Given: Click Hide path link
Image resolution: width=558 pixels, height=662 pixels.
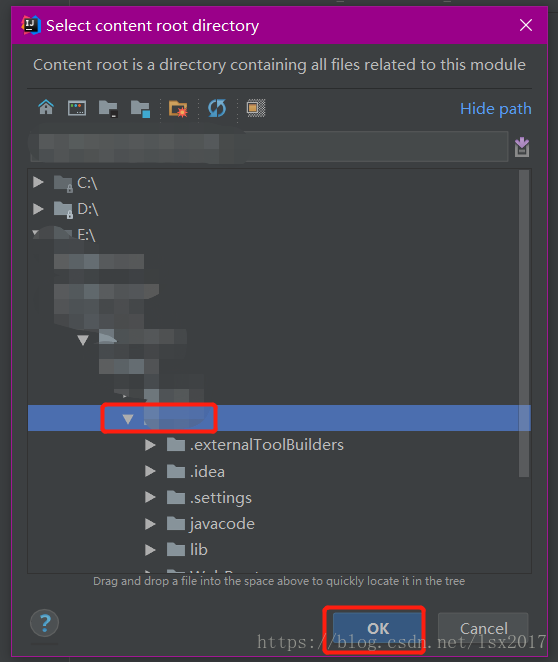Looking at the screenshot, I should [496, 109].
